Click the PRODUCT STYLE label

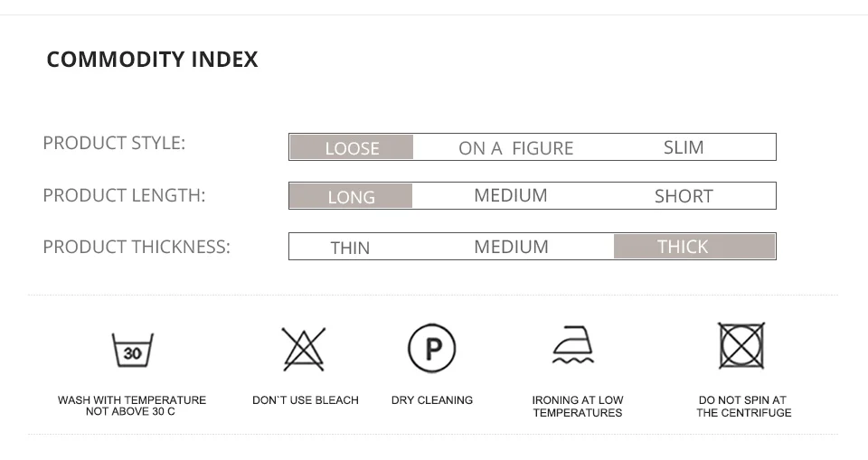(x=114, y=143)
